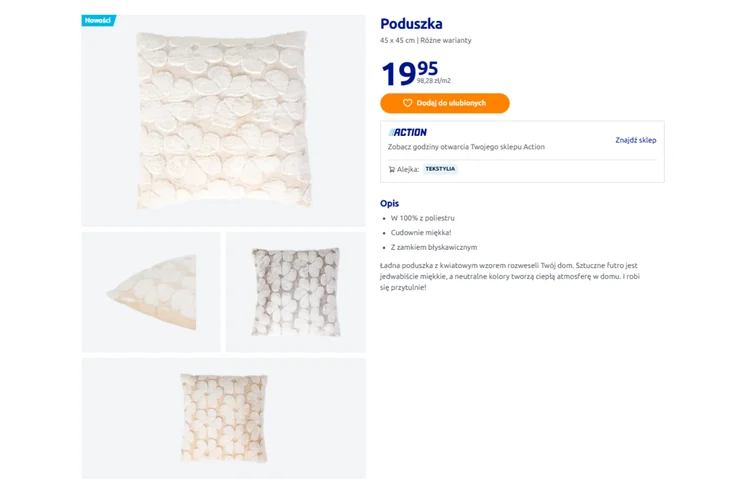Click the 19.95 price
This screenshot has width=748, height=494.
pyautogui.click(x=409, y=73)
